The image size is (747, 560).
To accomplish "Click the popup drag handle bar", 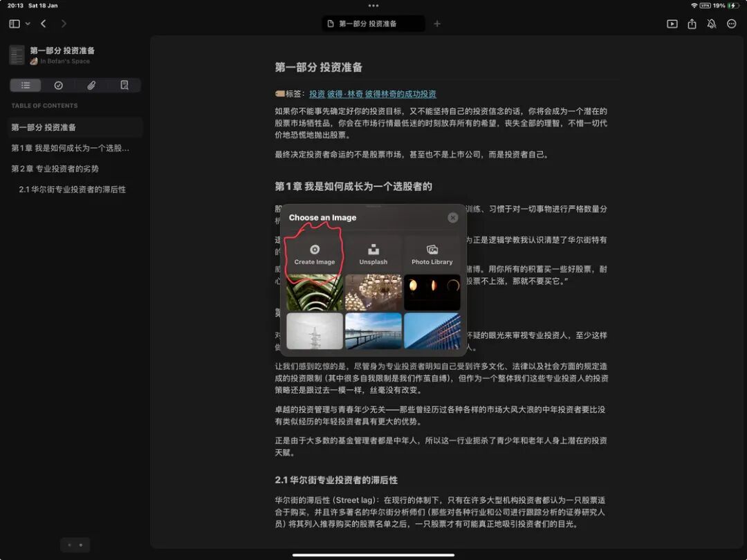I will 373,207.
